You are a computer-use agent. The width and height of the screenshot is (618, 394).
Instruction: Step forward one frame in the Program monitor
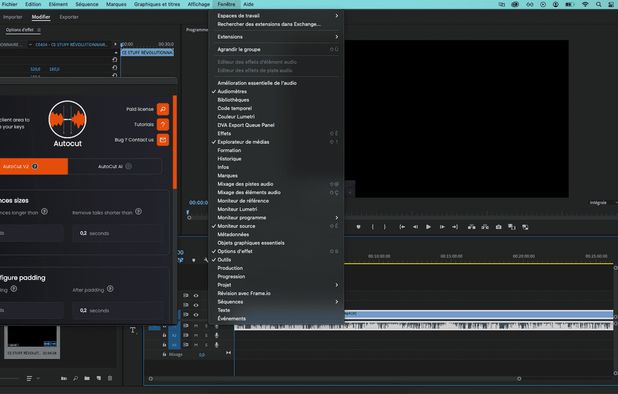[442, 227]
